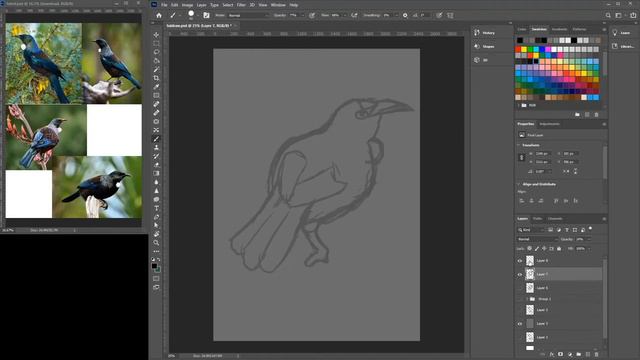Viewport: 640px width, 360px height.
Task: Switch to the Adjustments tab
Action: [x=549, y=124]
